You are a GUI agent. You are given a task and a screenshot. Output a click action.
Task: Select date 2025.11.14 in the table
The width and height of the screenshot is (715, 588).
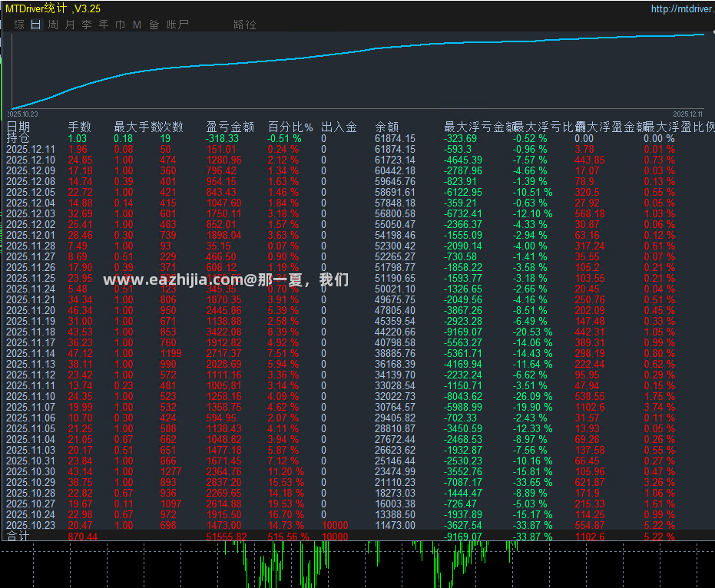click(x=31, y=353)
